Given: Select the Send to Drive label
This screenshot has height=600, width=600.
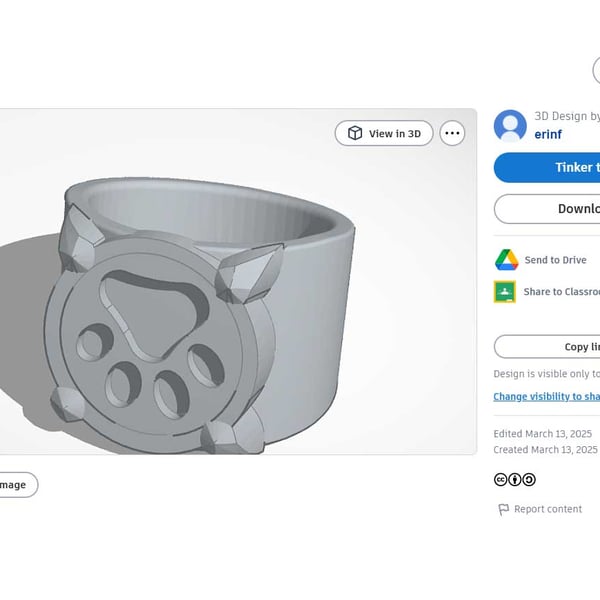Looking at the screenshot, I should [555, 260].
